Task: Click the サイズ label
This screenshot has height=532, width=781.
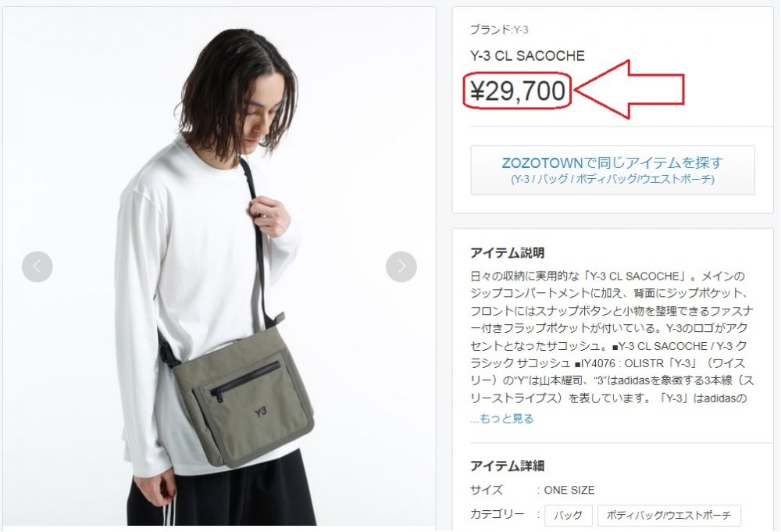Action: tap(486, 490)
